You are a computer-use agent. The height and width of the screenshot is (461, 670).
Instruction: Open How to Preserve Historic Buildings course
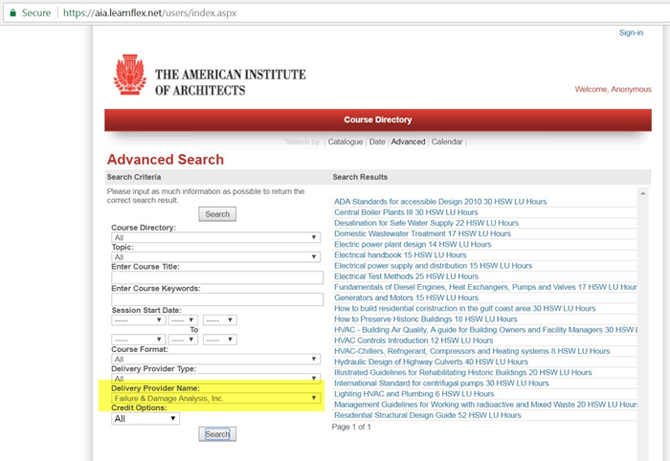pos(426,319)
